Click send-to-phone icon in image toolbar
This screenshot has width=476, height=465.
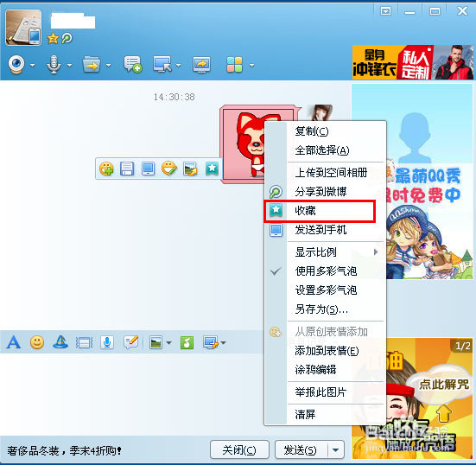pos(148,169)
